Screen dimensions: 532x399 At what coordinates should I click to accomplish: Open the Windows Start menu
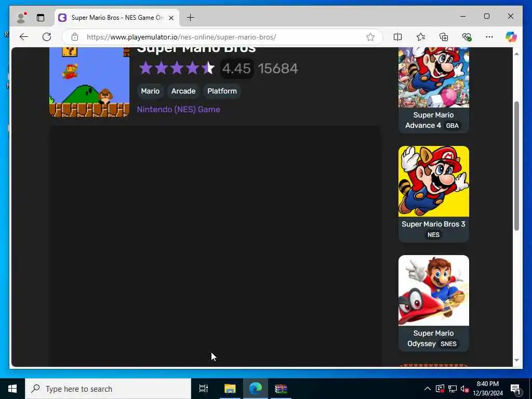(x=12, y=389)
